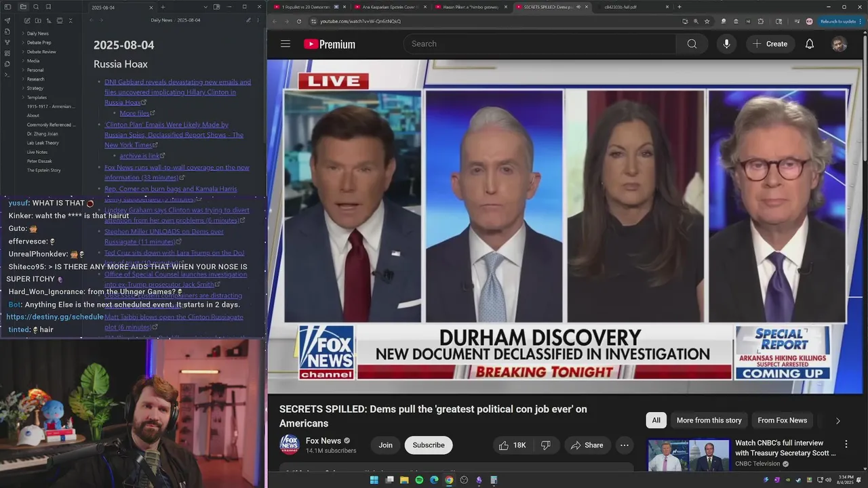Open Obsidian note more options menu
This screenshot has width=868, height=488.
(258, 20)
